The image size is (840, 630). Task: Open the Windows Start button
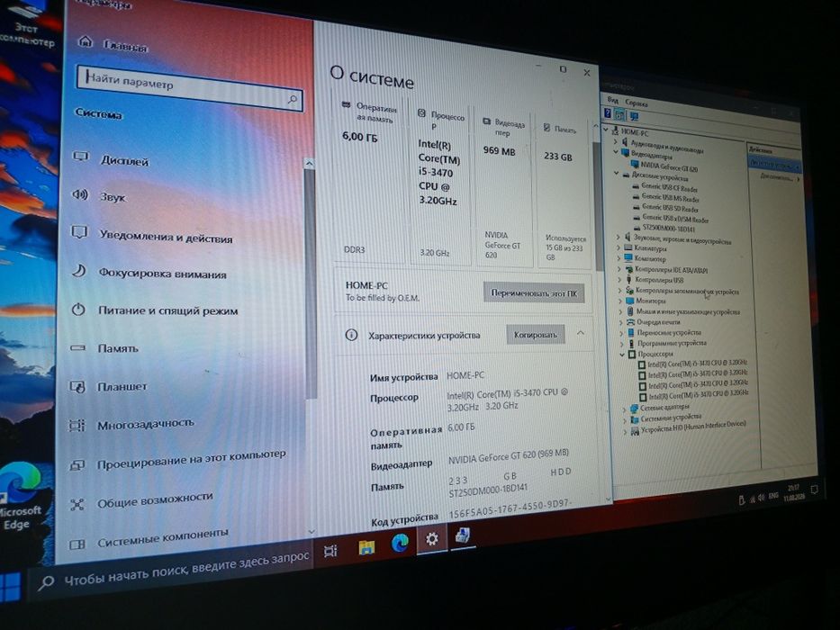pos(10,588)
